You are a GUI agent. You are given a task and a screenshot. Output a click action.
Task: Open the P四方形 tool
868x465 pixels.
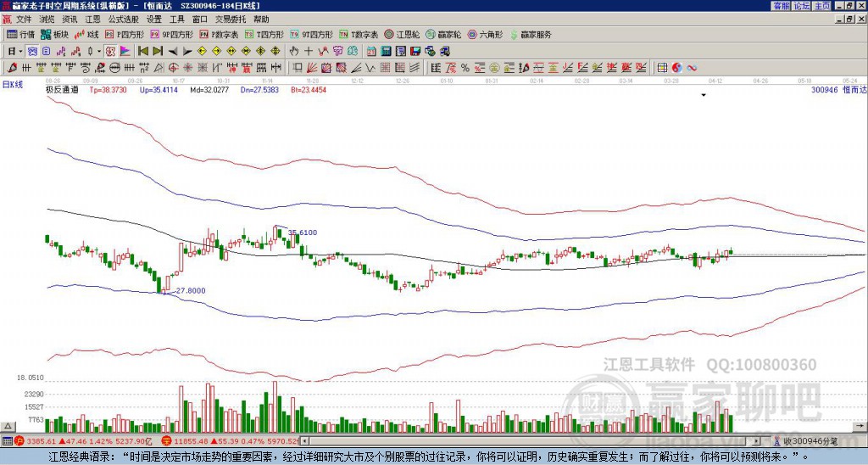click(125, 34)
